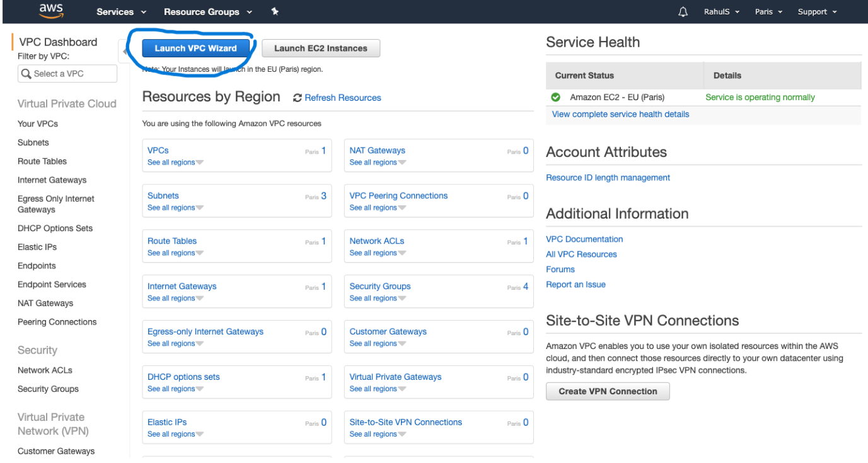Click the Network ACLs resource link

point(377,241)
